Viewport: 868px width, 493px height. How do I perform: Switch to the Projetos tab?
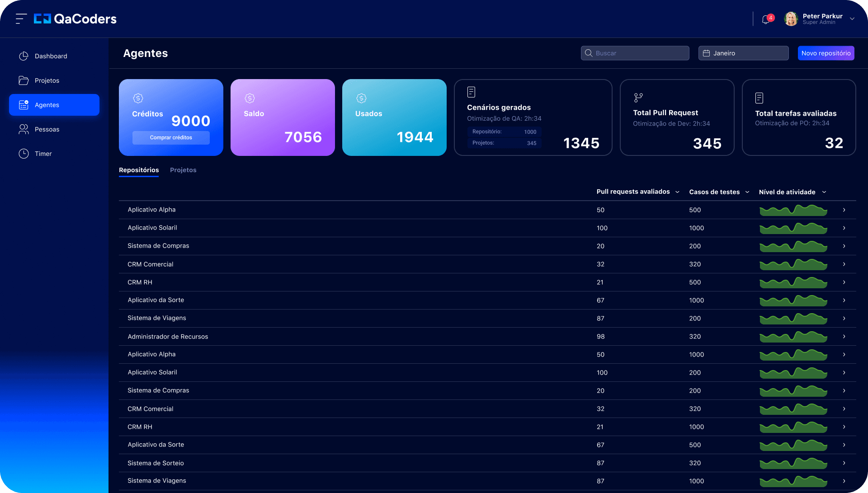183,170
